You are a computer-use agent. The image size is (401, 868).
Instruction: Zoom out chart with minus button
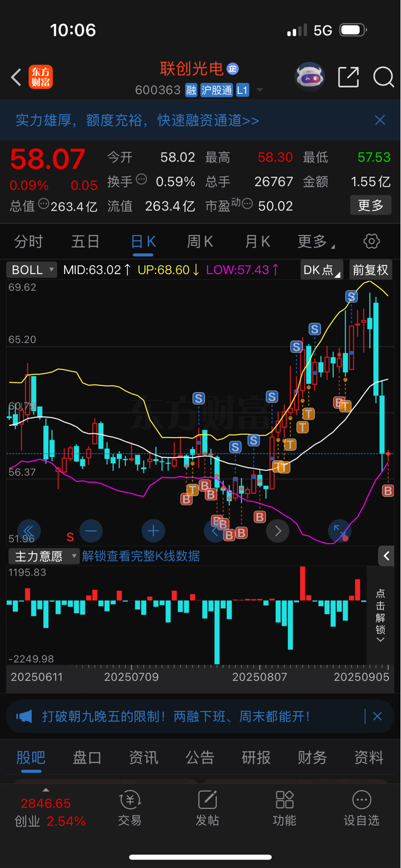tap(91, 531)
